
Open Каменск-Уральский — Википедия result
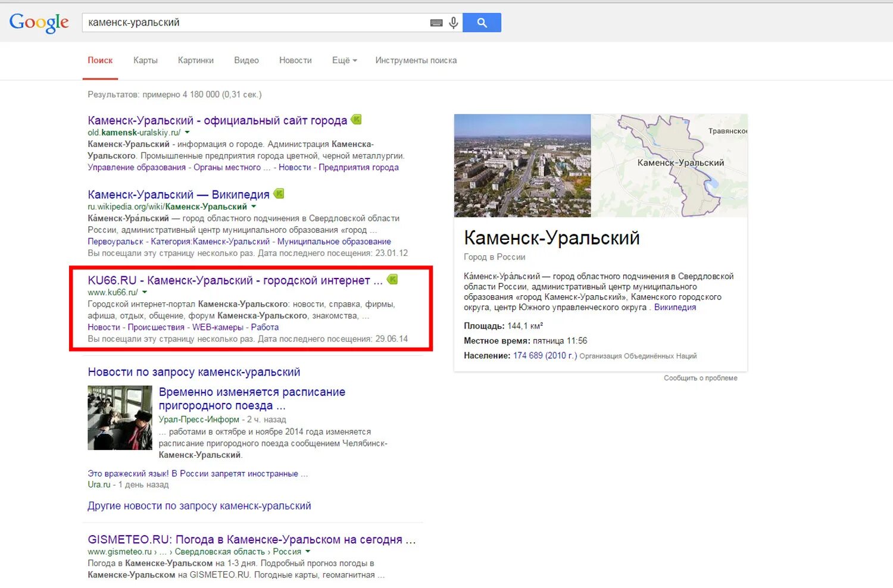(x=179, y=195)
